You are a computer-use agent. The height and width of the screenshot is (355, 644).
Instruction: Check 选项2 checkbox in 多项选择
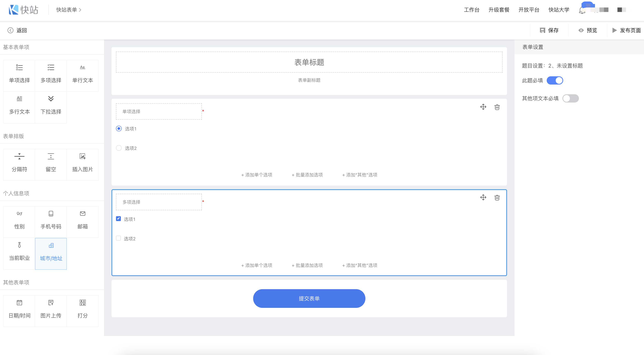pyautogui.click(x=118, y=238)
